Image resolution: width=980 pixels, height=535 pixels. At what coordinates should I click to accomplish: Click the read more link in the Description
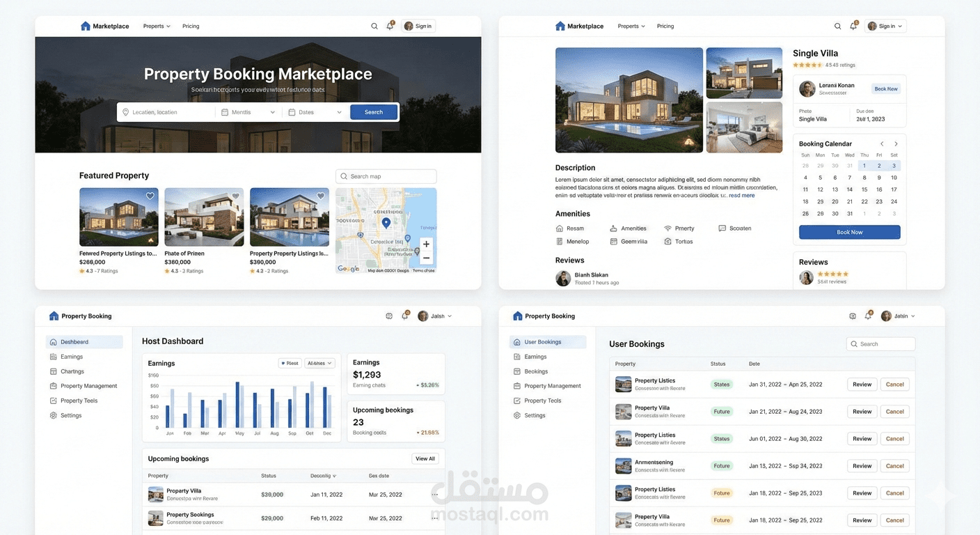[742, 195]
